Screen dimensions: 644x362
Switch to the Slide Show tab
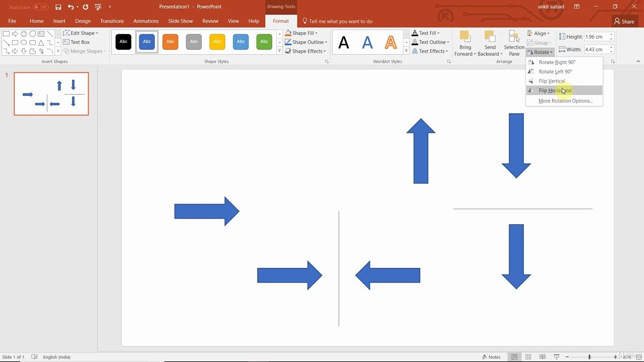coord(181,21)
